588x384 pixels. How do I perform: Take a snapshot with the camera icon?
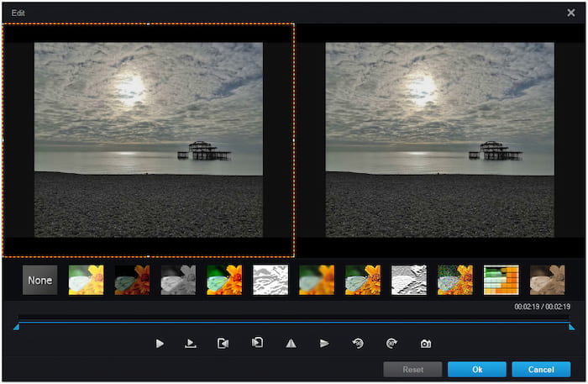pos(426,344)
